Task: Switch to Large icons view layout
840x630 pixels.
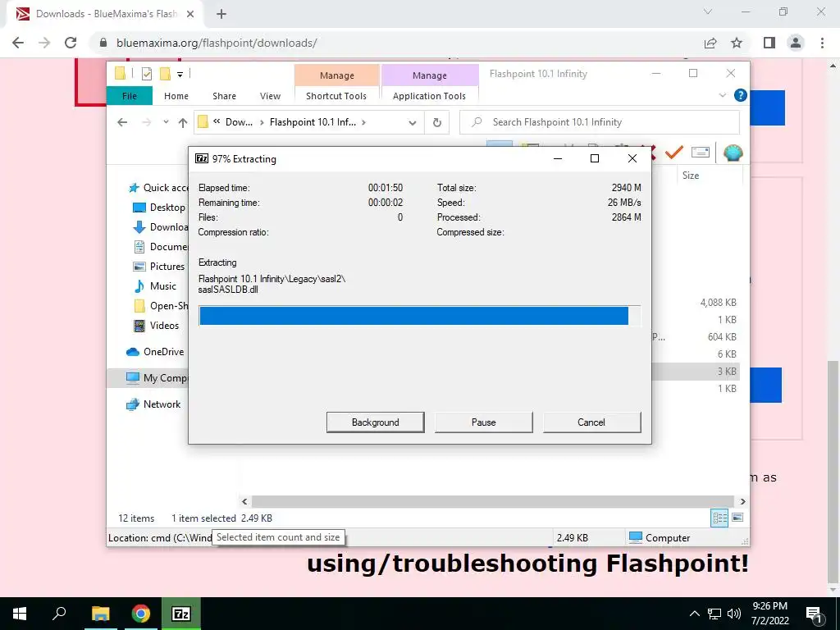Action: [x=737, y=518]
